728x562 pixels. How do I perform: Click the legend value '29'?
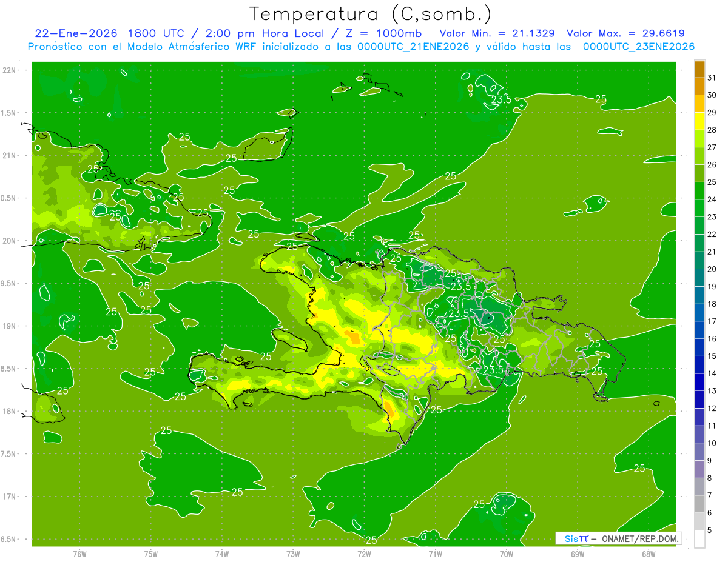pyautogui.click(x=712, y=113)
